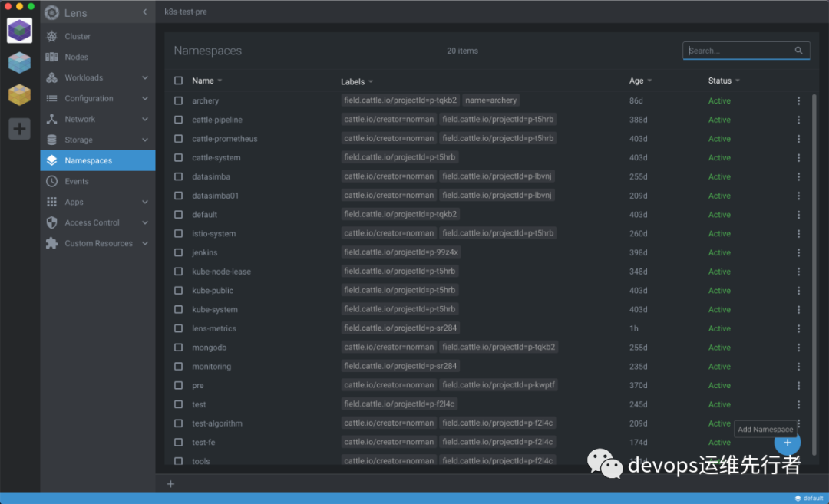
Task: Sort the table by the Name column
Action: click(x=206, y=81)
